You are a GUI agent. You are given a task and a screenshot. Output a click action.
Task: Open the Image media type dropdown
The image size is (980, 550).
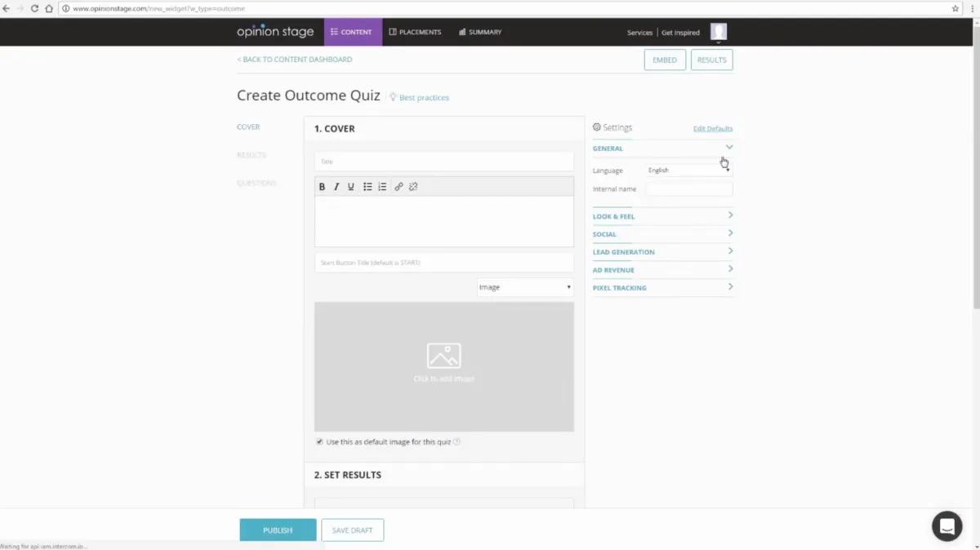click(526, 287)
